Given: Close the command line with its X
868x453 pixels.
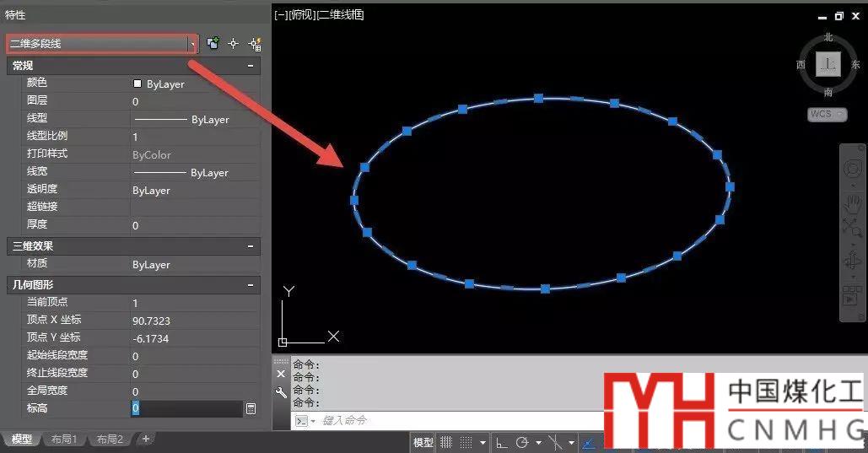Looking at the screenshot, I should point(281,374).
